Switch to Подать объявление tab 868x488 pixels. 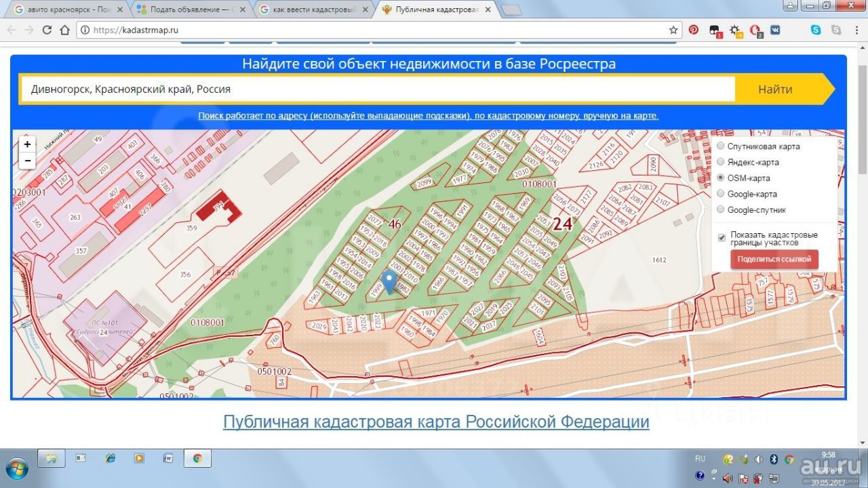coord(190,9)
